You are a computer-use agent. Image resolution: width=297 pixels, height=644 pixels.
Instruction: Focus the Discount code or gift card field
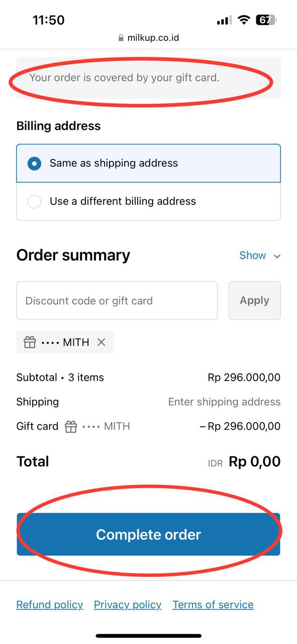(117, 300)
